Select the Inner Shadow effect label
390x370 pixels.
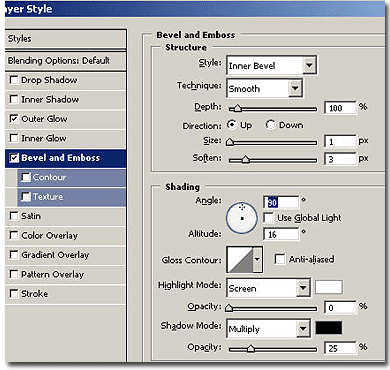pyautogui.click(x=50, y=99)
